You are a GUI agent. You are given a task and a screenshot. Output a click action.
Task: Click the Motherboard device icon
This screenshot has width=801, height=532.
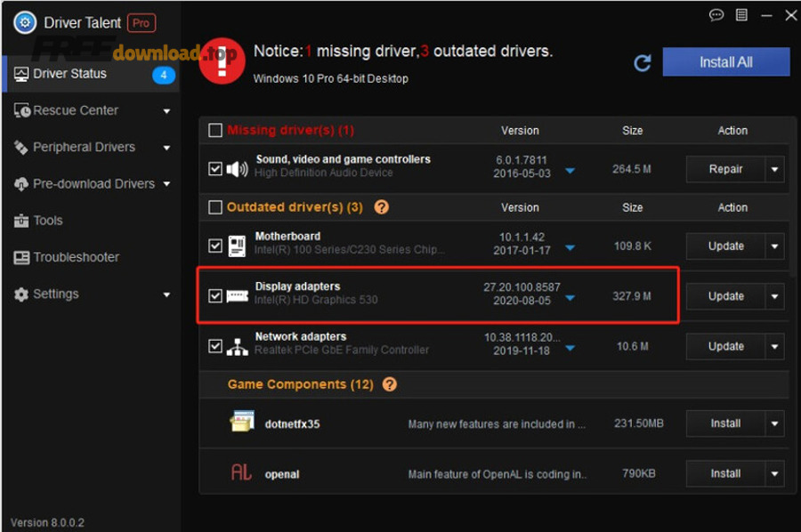[x=237, y=246]
